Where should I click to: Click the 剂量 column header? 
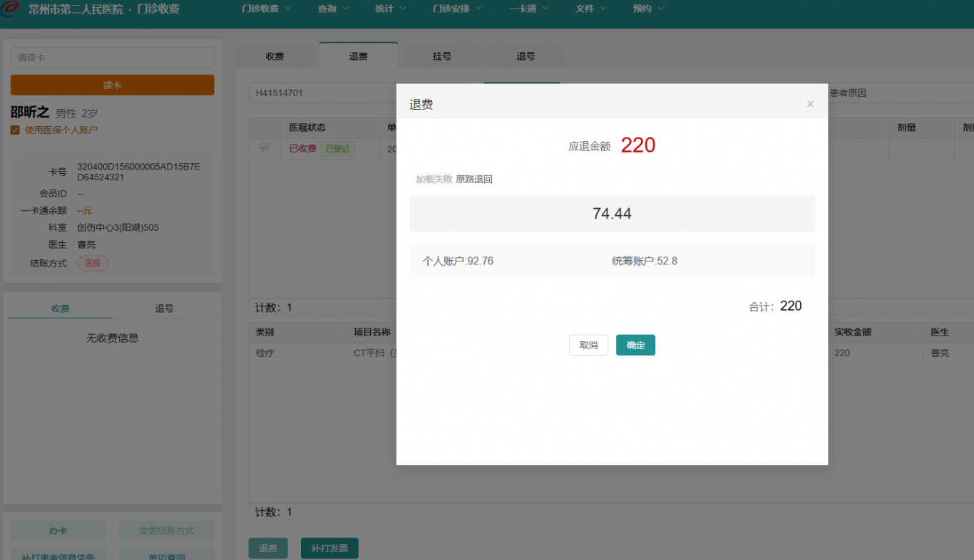906,128
